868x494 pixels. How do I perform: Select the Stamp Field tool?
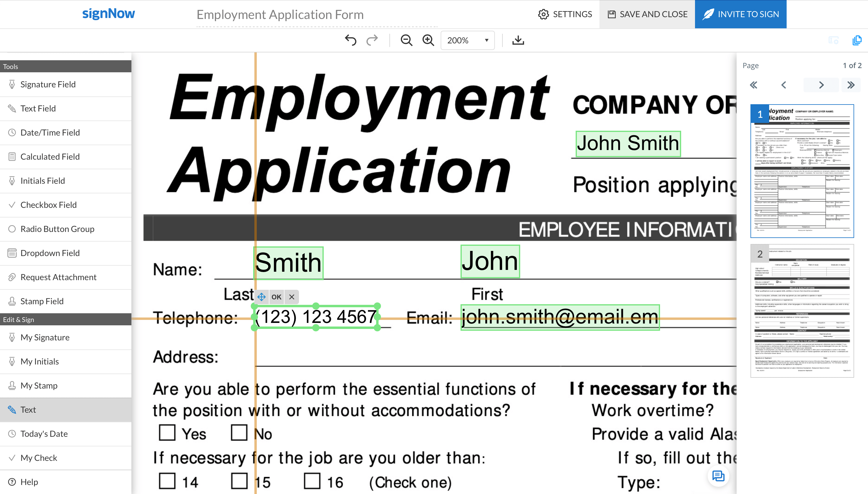(42, 301)
